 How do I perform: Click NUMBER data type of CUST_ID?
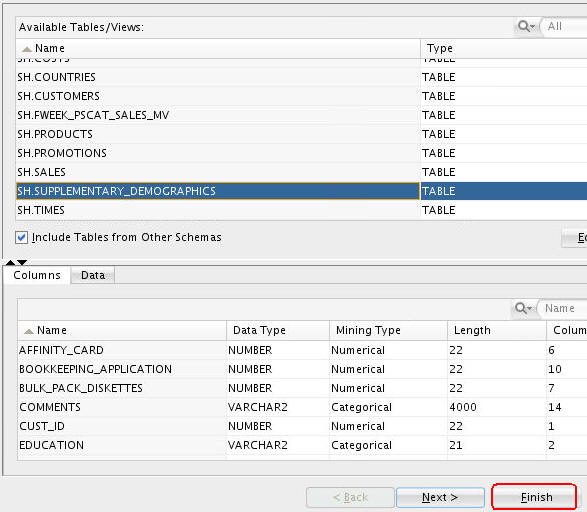250,426
